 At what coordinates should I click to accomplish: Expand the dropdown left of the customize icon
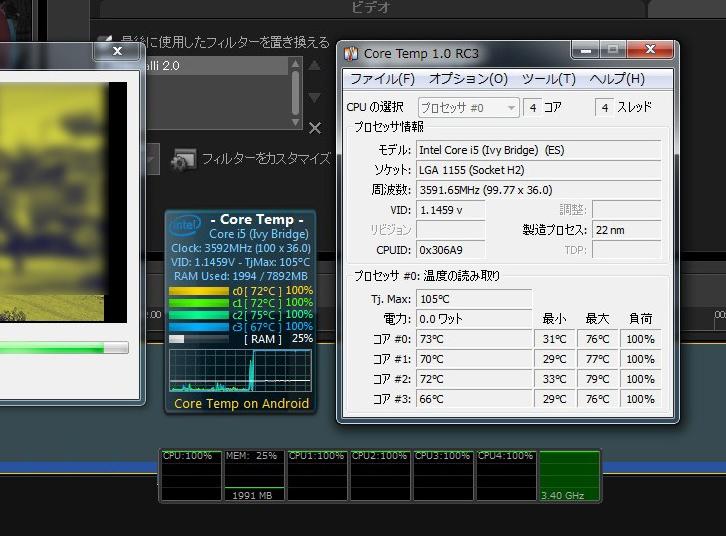pos(151,158)
